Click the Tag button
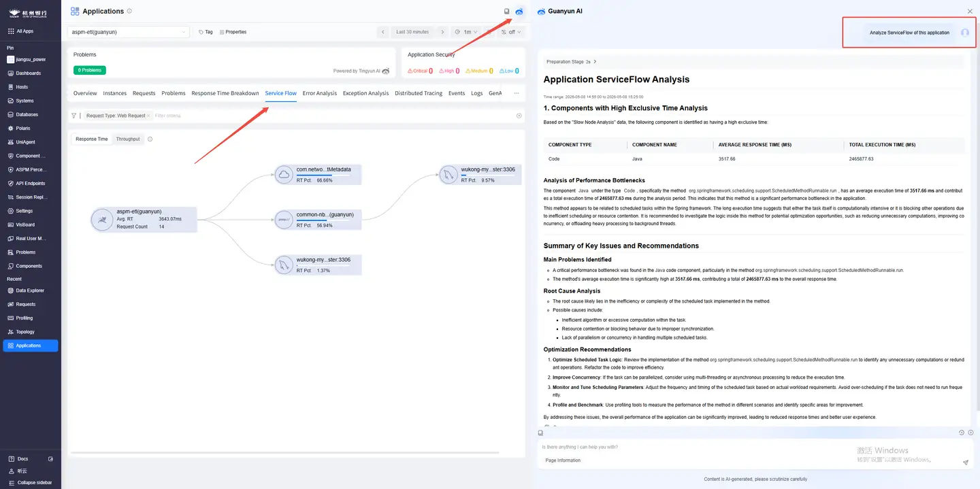The width and height of the screenshot is (980, 489). (x=206, y=32)
